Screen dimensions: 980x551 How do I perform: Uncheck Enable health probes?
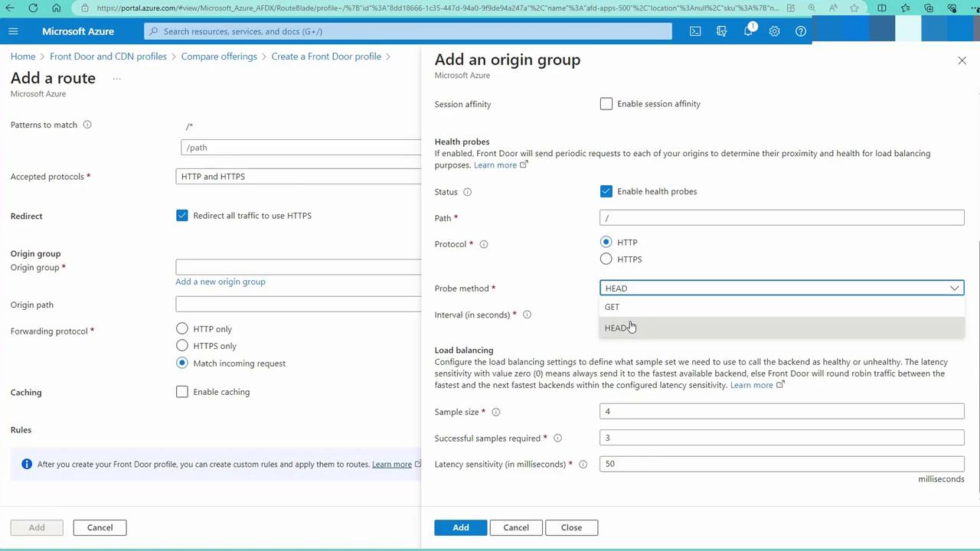(606, 191)
